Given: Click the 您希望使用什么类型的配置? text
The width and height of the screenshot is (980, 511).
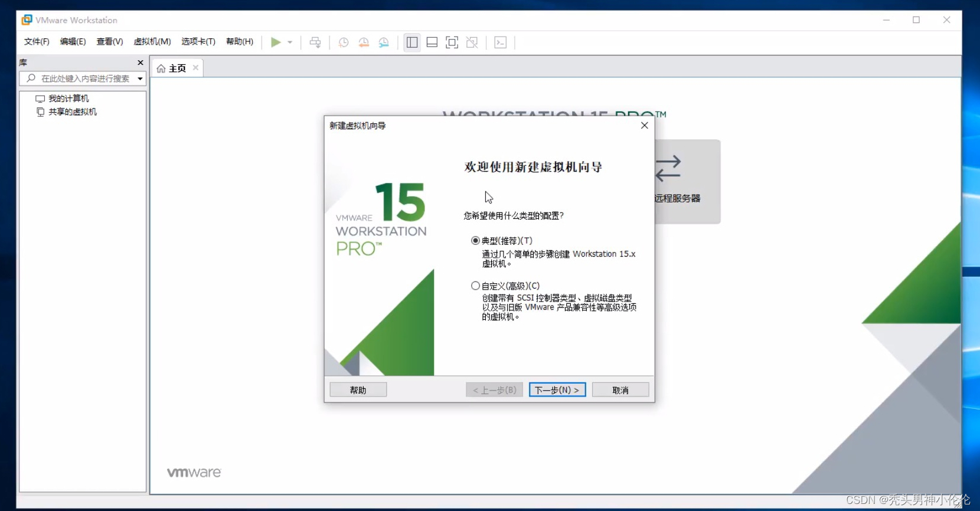Looking at the screenshot, I should tap(514, 216).
